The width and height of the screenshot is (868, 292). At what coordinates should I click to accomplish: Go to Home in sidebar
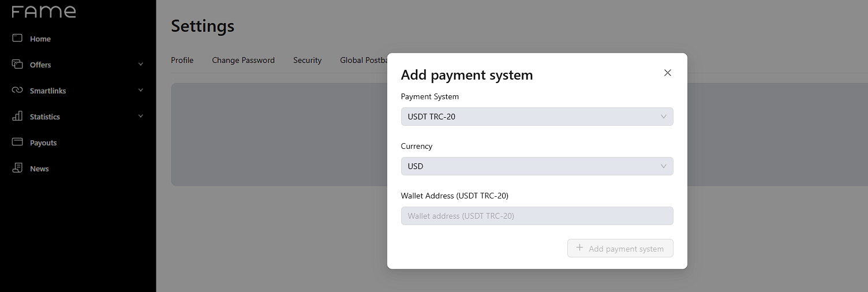point(40,39)
